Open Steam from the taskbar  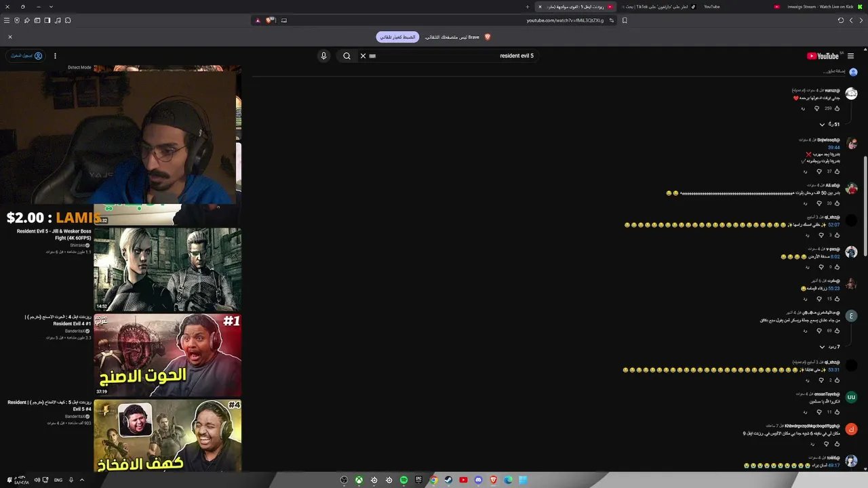(x=448, y=480)
